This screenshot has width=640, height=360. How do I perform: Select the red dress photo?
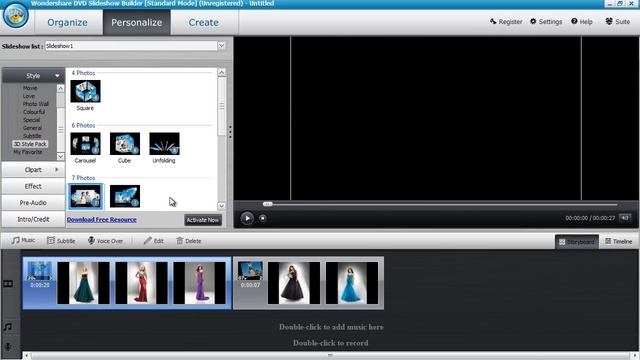(142, 283)
